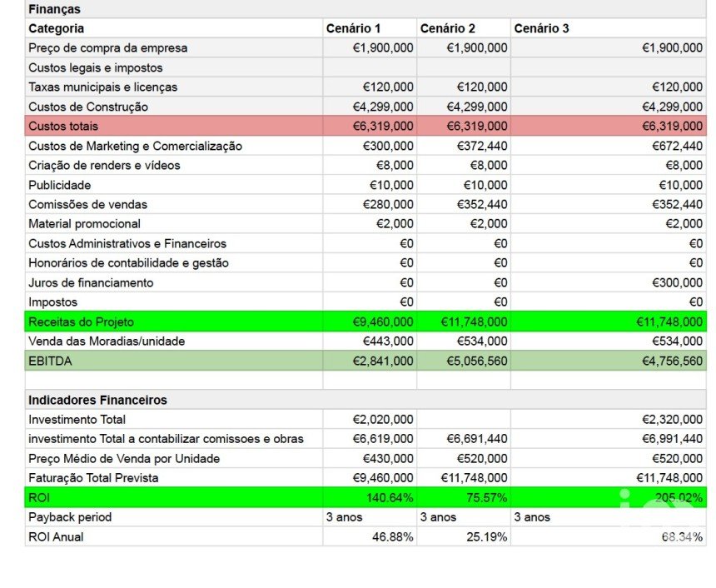The image size is (716, 588).
Task: Select the €2,320,000 Investimento Total cell
Action: (x=672, y=420)
